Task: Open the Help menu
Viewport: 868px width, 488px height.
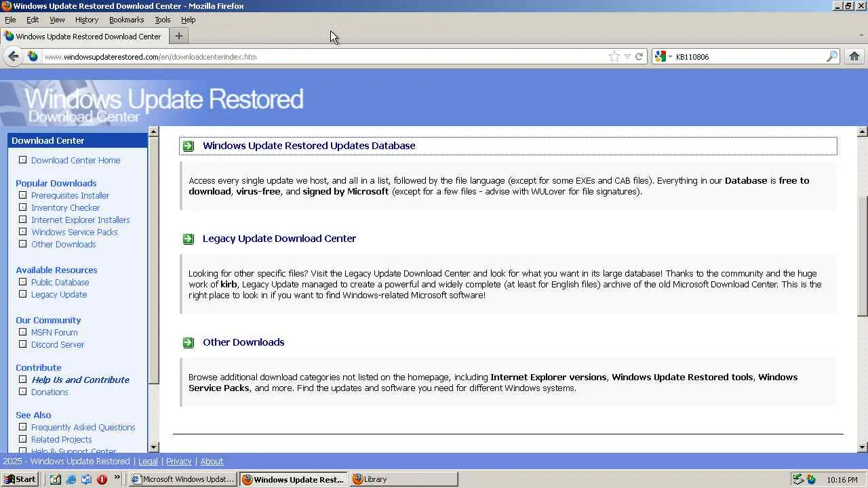Action: tap(188, 20)
